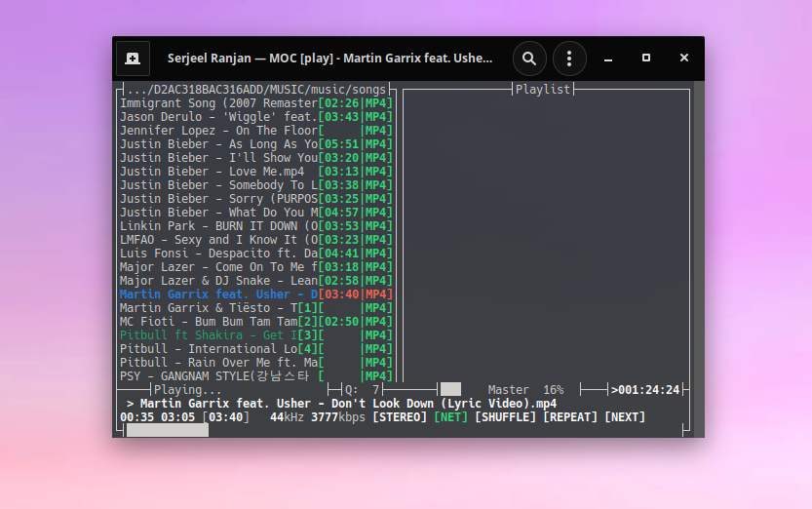Toggle SHUFFLE playback mode
812x509 pixels.
(505, 417)
